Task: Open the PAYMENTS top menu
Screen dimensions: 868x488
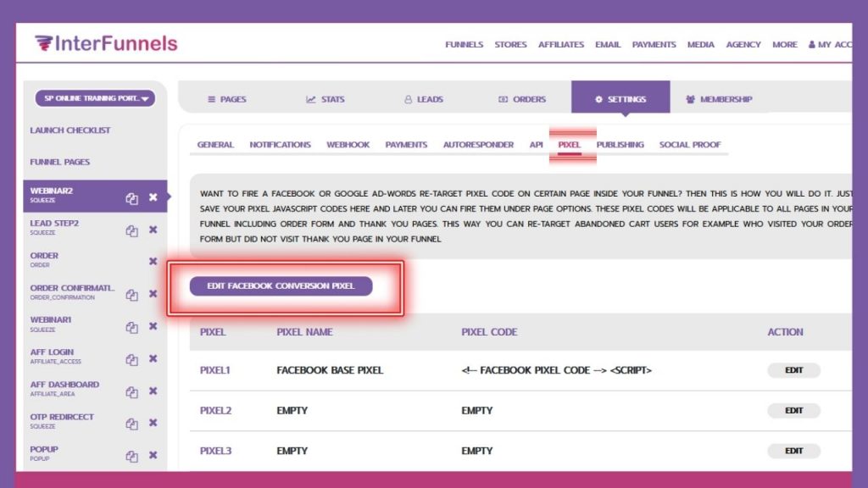Action: pos(654,44)
